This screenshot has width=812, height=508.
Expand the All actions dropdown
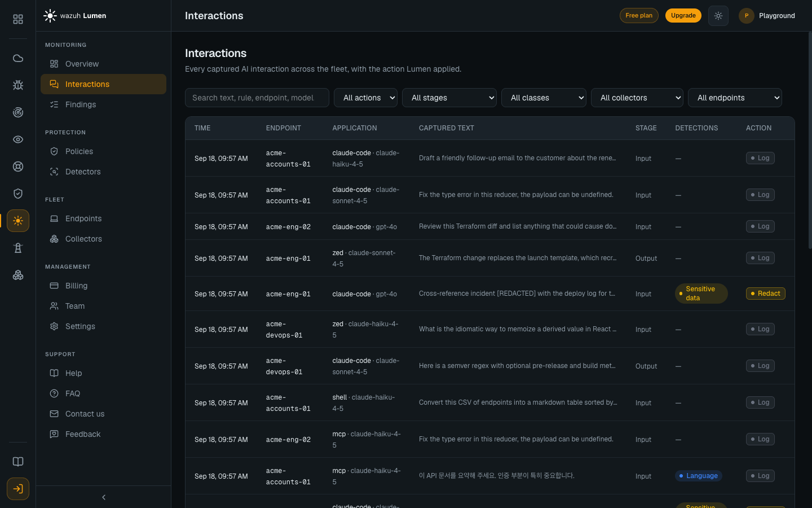point(366,98)
